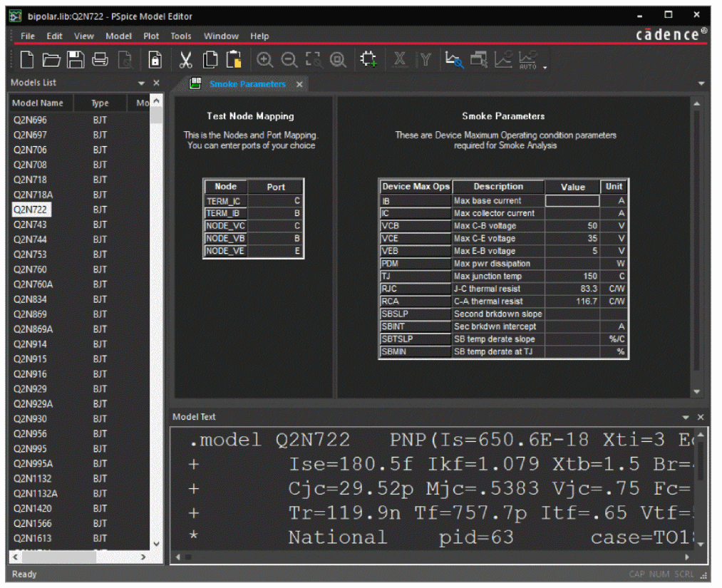
Task: Click the IB max base current value field
Action: pyautogui.click(x=572, y=201)
